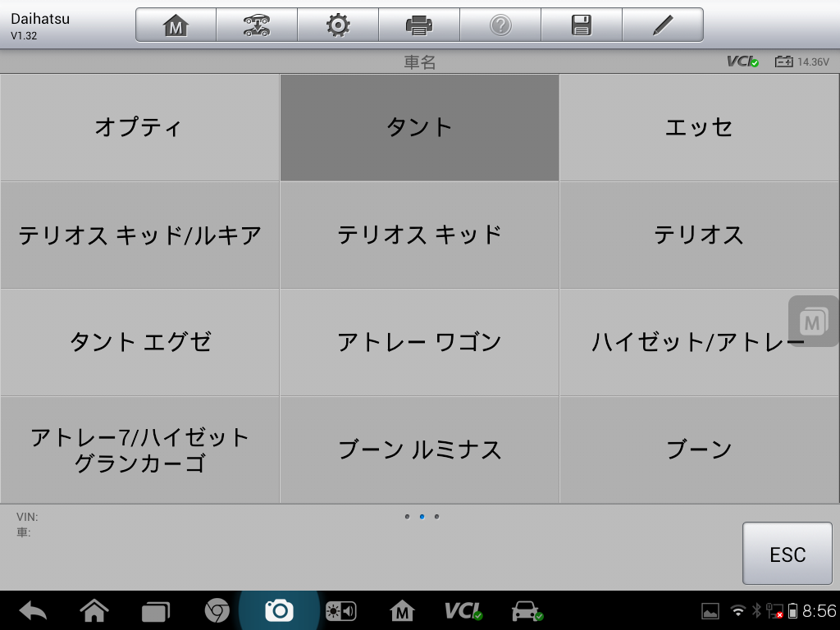Tap the tablet battery icon
The height and width of the screenshot is (630, 840).
coord(793,611)
